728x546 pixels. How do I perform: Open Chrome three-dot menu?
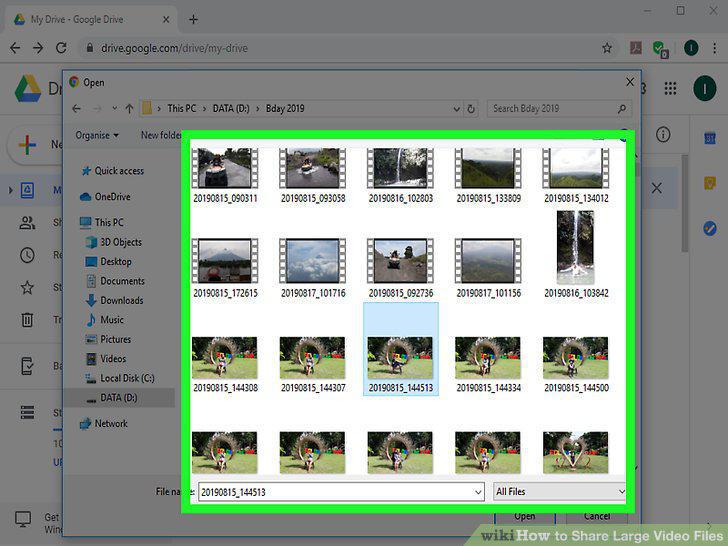tap(715, 48)
